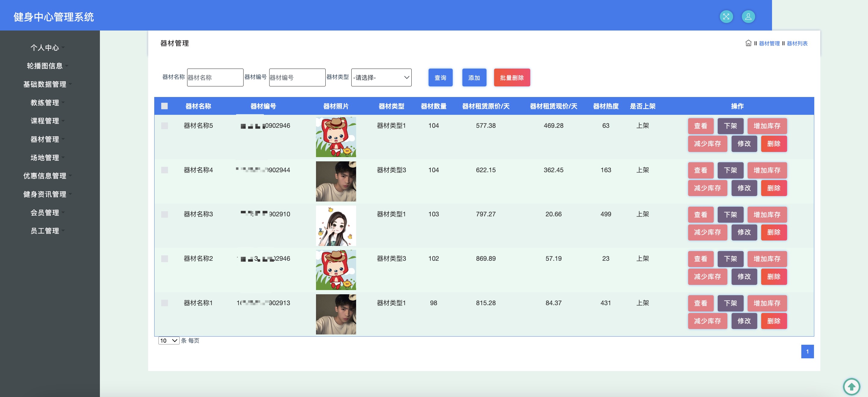
Task: Click 删除 for 器材名称5
Action: pyautogui.click(x=774, y=144)
